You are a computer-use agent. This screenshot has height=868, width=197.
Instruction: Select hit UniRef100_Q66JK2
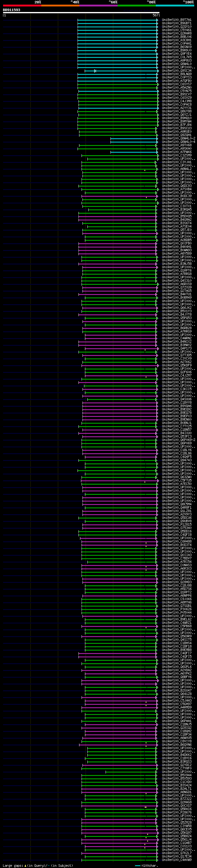177,308
